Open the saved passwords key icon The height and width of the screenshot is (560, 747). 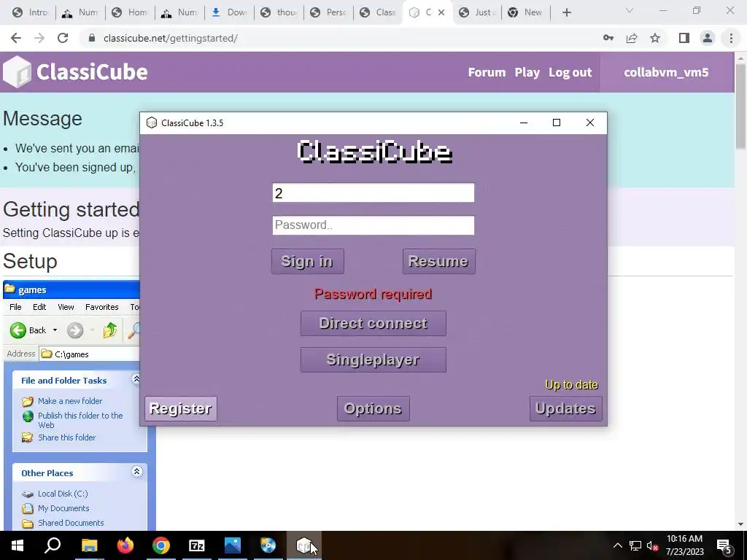608,38
